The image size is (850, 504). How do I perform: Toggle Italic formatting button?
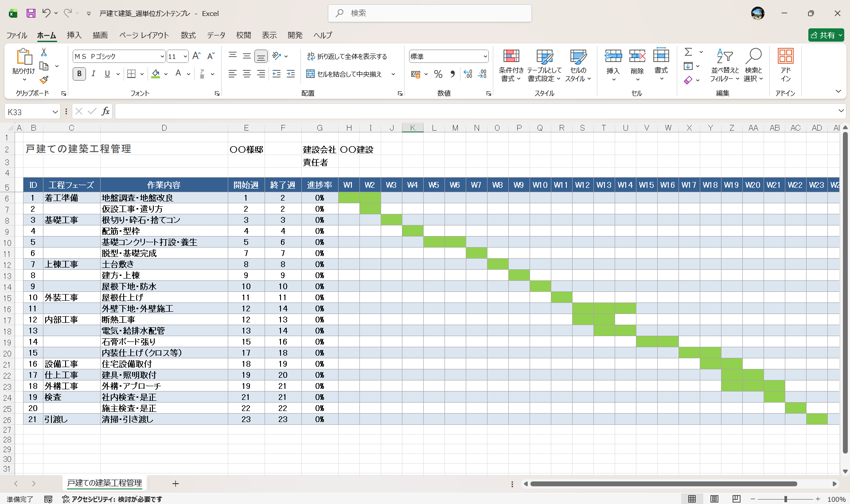pyautogui.click(x=93, y=74)
